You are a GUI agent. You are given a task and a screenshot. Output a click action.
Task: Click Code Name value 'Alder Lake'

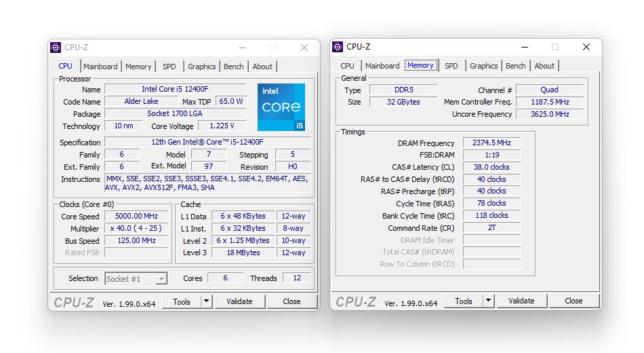coord(141,101)
